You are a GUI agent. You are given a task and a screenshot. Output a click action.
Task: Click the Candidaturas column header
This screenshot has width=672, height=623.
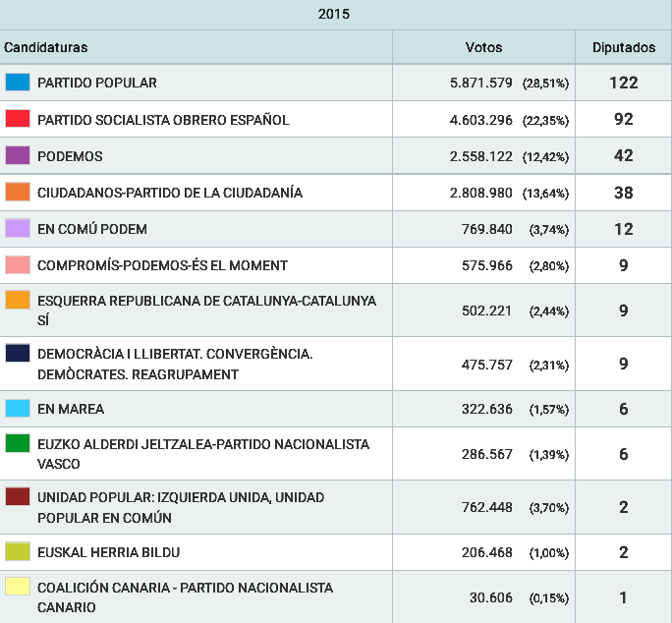click(46, 47)
